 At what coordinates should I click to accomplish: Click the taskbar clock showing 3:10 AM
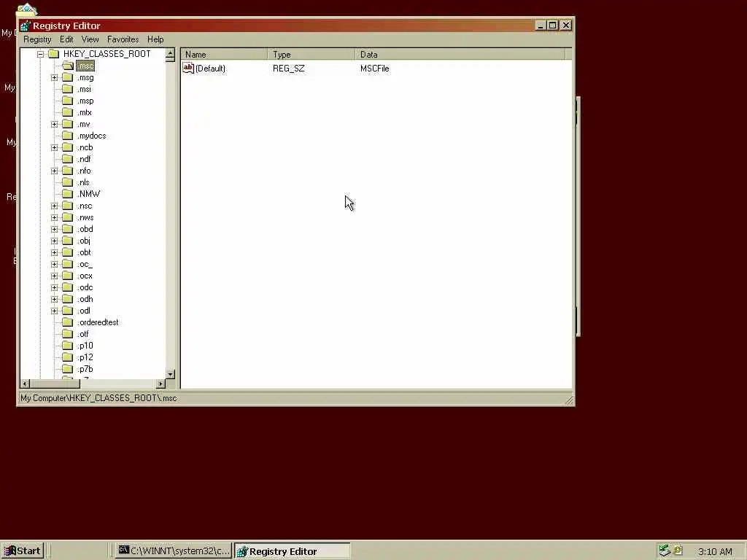point(715,551)
